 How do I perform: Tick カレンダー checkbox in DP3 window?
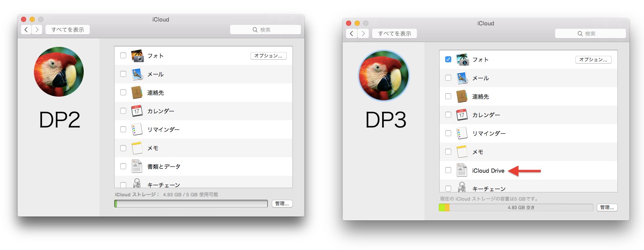coord(448,115)
